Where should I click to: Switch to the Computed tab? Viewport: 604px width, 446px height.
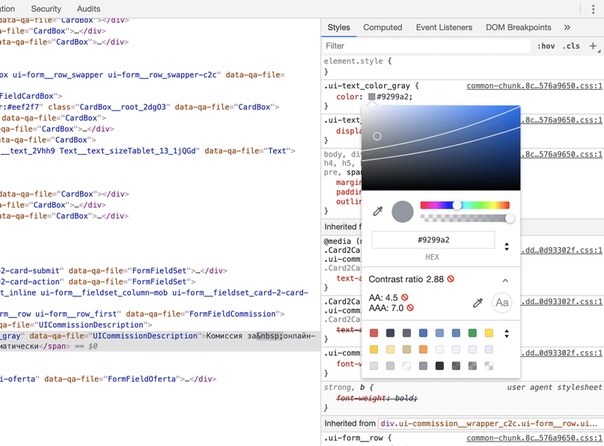click(x=382, y=28)
